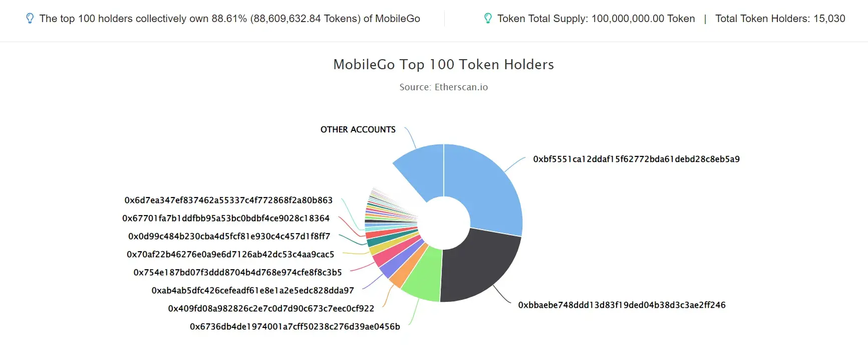Click address label 0xbbaebe748ddd13d83f19ded04b38d3c3ae2ff246
The image size is (868, 346).
[622, 305]
